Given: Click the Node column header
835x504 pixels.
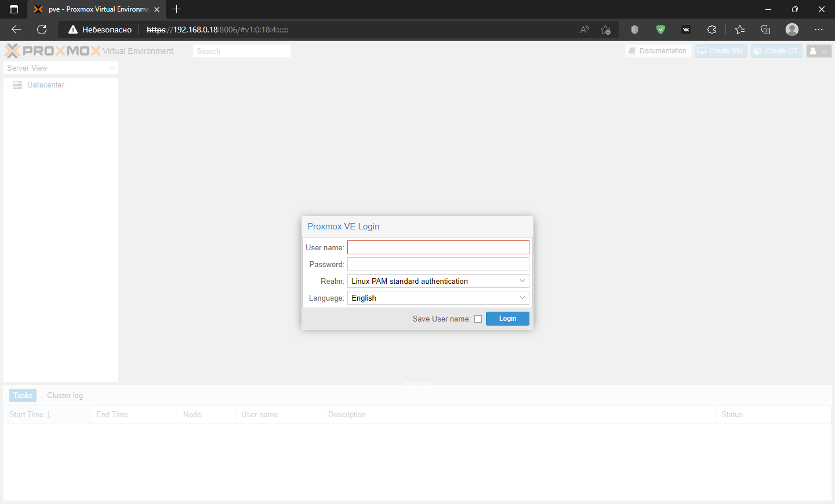Looking at the screenshot, I should pos(206,415).
